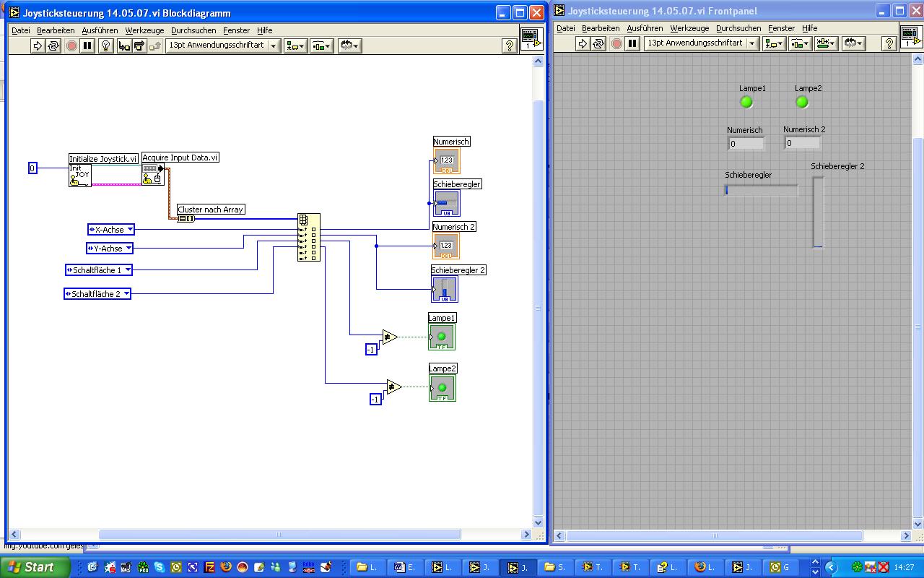Toggle the Lampe1 LED on Frontpanel
924x578 pixels.
pyautogui.click(x=746, y=102)
